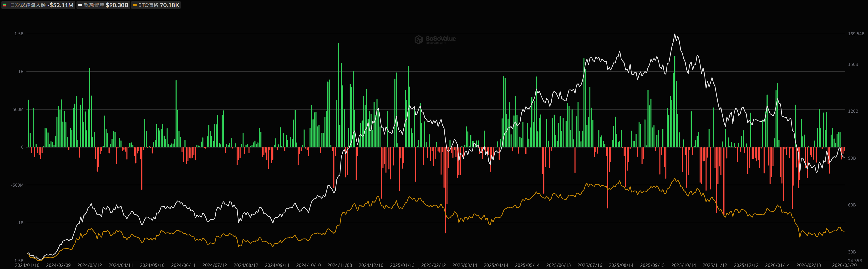Click the white line legend marker icon
Viewport: 868px width, 269px height.
(80, 5)
